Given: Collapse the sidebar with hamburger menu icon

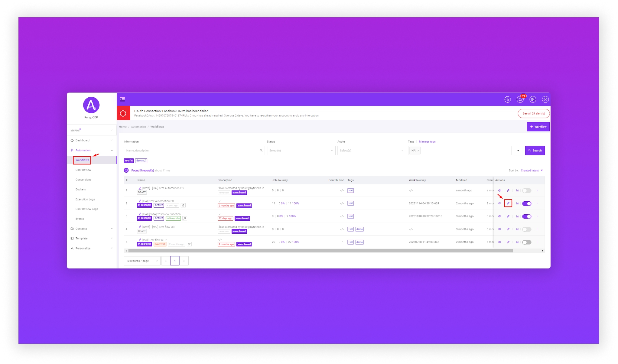Looking at the screenshot, I should pyautogui.click(x=122, y=99).
